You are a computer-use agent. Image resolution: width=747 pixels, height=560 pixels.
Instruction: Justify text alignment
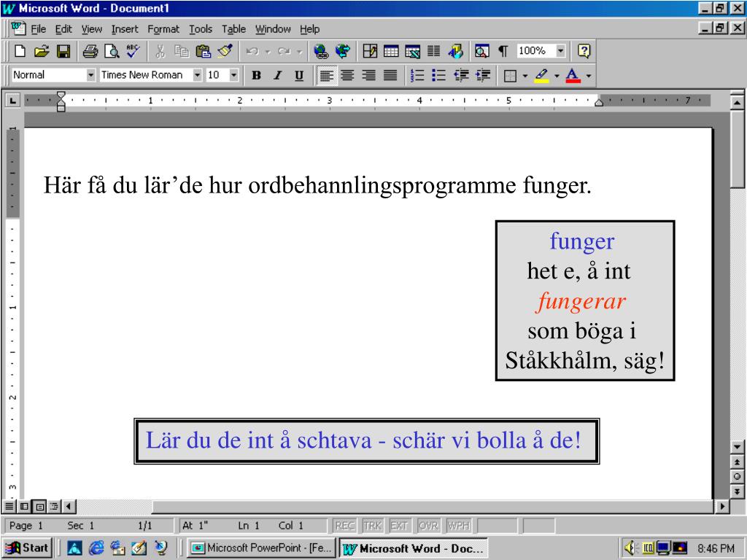pos(391,75)
